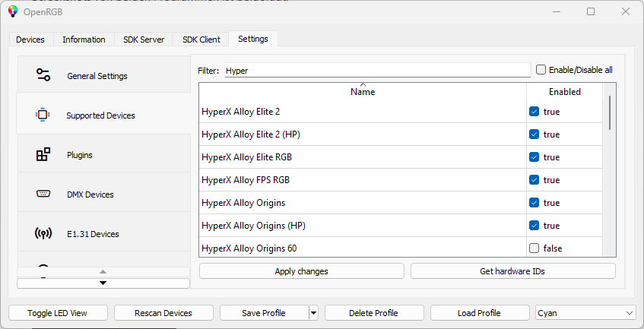Click the Save Profile button

click(x=264, y=313)
